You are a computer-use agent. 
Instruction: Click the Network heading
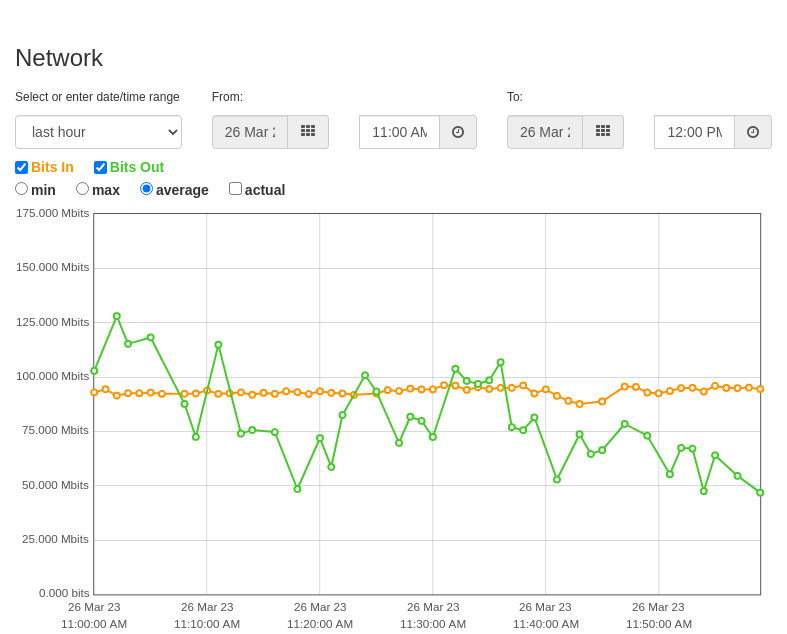pyautogui.click(x=59, y=58)
